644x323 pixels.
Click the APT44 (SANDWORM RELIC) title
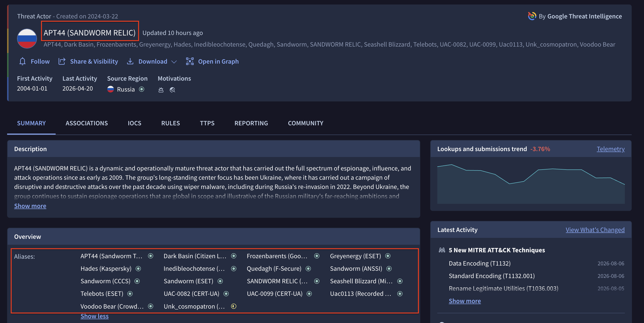(x=89, y=33)
